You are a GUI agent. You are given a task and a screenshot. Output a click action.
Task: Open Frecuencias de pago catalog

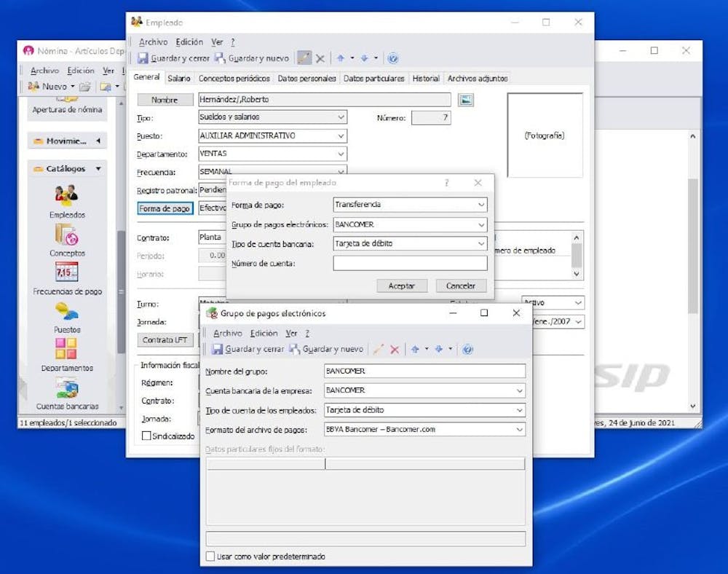tap(67, 272)
